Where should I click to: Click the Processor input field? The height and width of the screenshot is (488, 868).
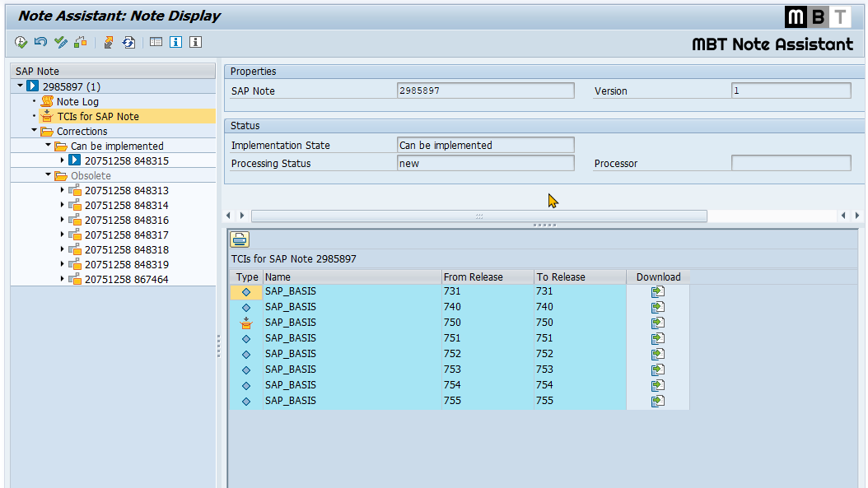[791, 164]
